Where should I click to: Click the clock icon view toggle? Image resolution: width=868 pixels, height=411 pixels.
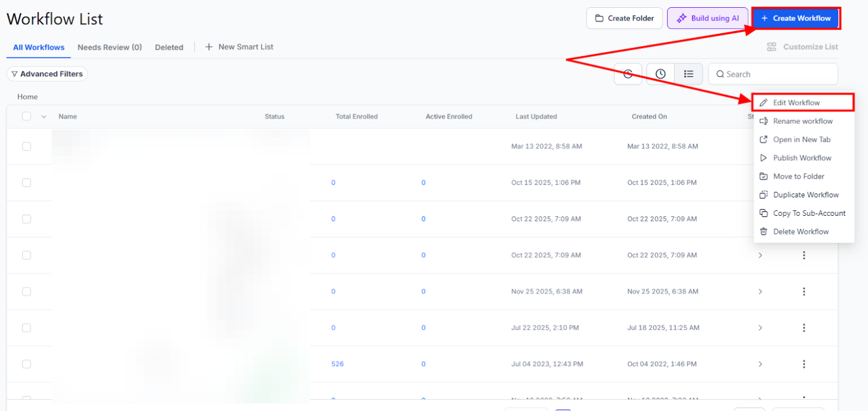660,74
